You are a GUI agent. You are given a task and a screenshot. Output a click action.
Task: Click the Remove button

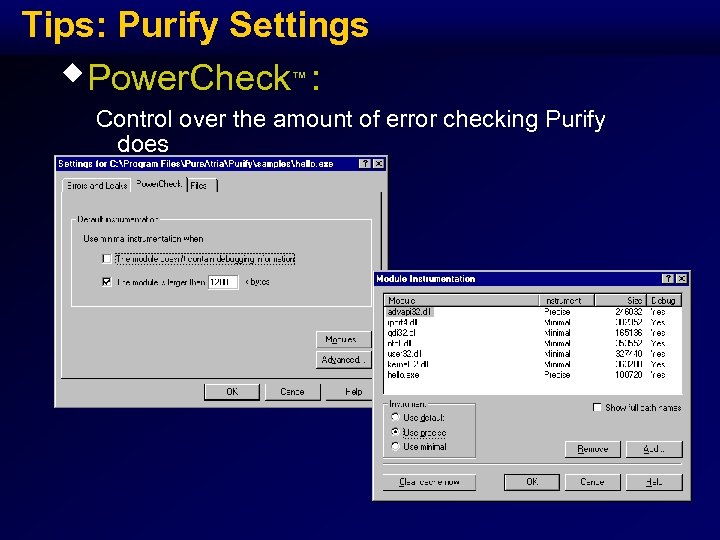(593, 449)
